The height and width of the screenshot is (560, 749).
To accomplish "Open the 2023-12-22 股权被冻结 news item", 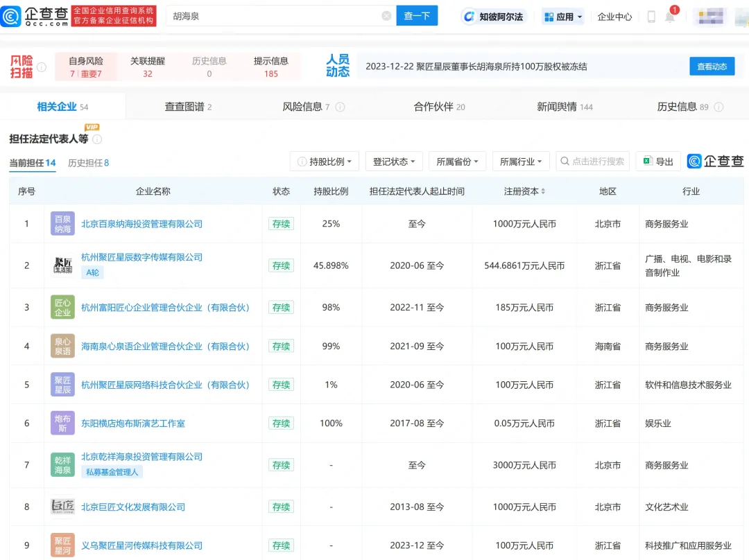I will click(x=476, y=67).
